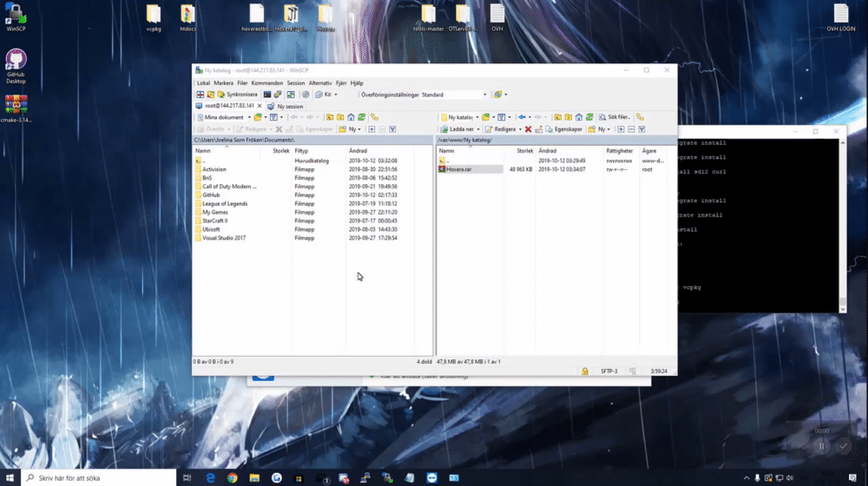
Task: Click Ladda ner button
Action: tap(457, 129)
